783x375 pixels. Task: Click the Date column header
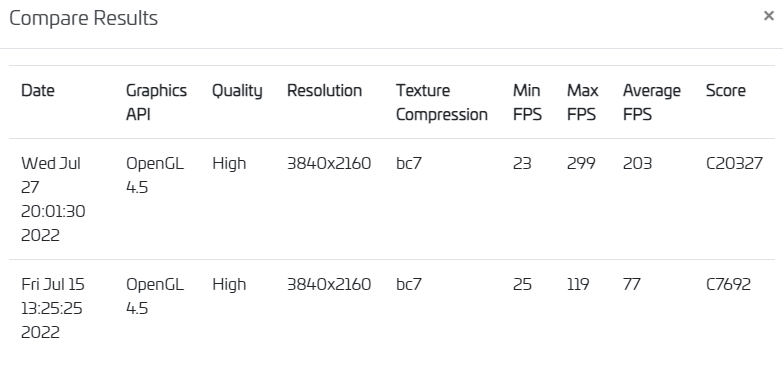tap(38, 91)
